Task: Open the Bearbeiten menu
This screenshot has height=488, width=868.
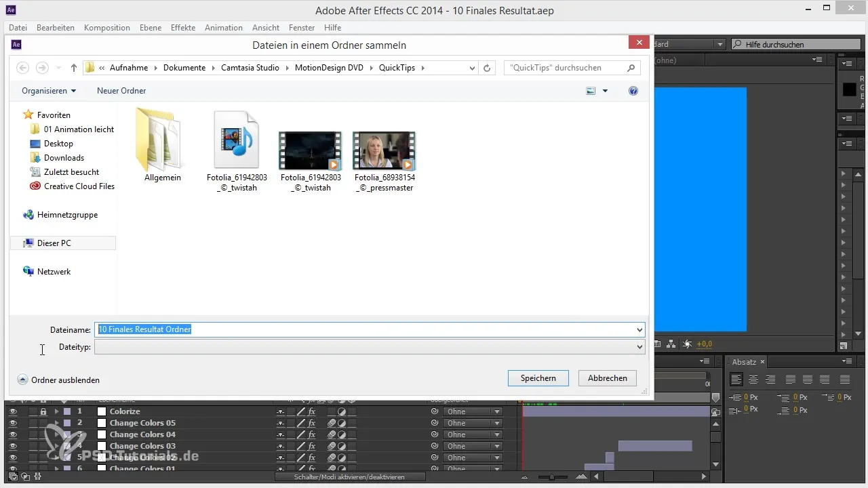Action: point(56,28)
